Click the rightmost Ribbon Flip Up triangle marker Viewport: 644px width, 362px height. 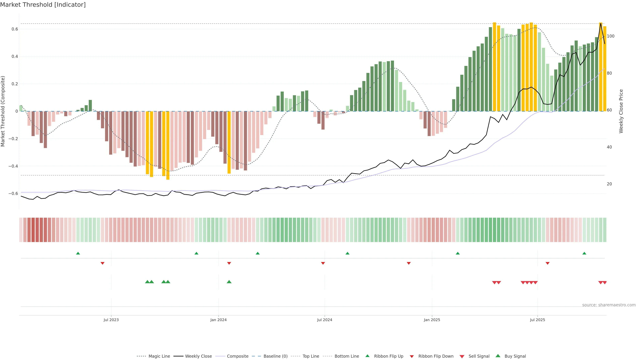(x=584, y=253)
